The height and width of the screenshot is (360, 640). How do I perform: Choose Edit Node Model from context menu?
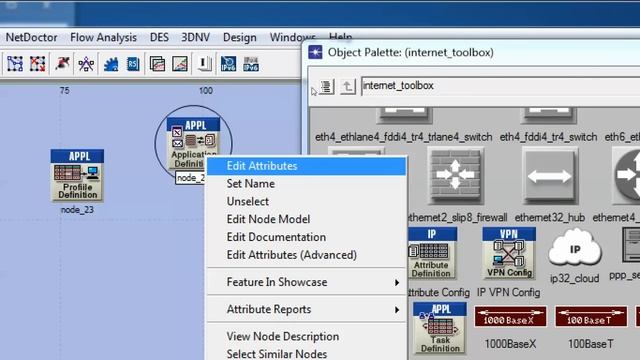tap(307, 219)
